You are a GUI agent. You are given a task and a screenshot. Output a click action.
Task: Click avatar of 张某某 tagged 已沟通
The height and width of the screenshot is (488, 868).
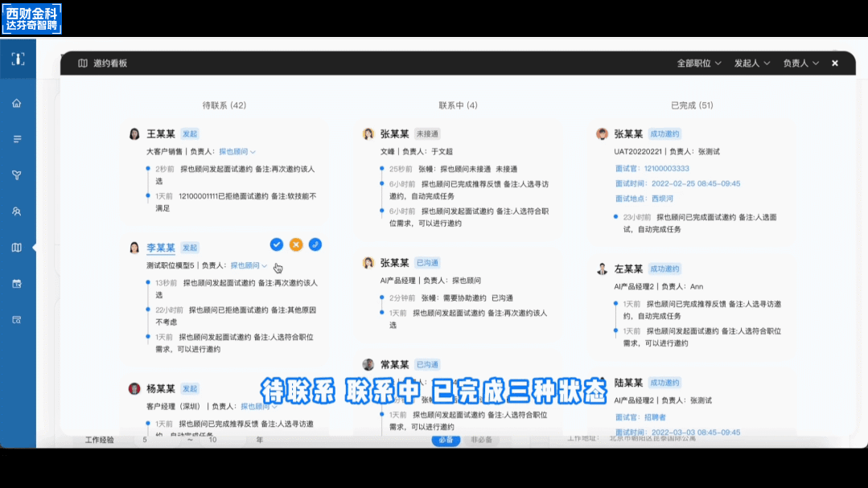click(368, 263)
